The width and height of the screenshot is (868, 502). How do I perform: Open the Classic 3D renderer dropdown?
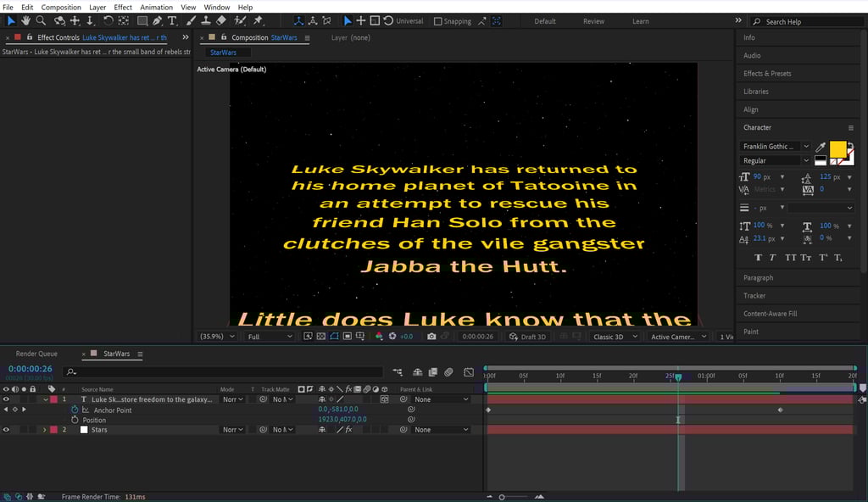click(x=615, y=337)
